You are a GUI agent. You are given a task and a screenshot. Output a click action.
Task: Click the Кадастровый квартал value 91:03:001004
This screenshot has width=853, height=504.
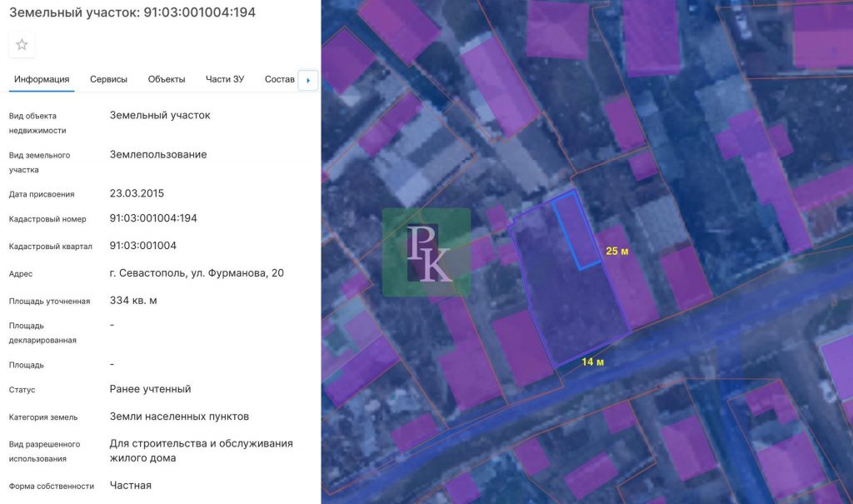pyautogui.click(x=142, y=246)
